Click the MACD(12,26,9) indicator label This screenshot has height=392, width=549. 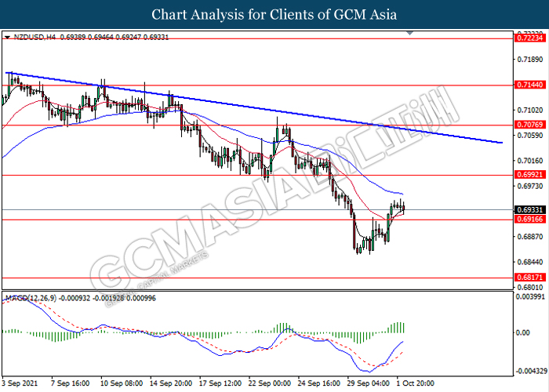[x=31, y=298]
